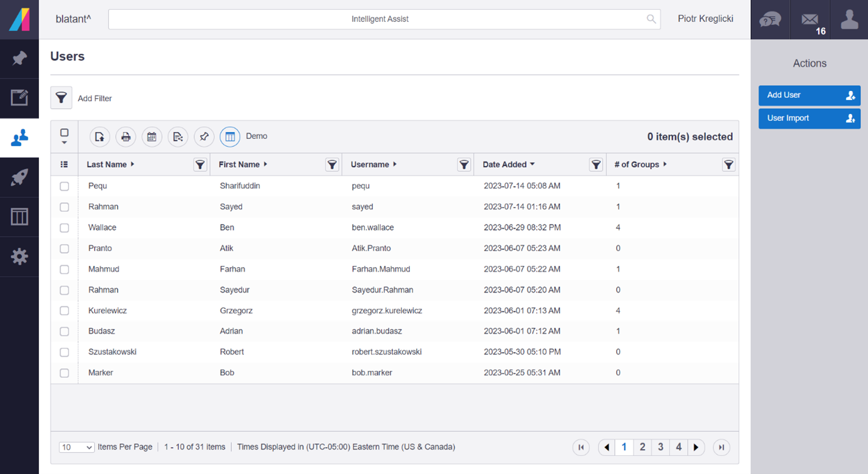
Task: Go to the previous page
Action: click(x=606, y=447)
